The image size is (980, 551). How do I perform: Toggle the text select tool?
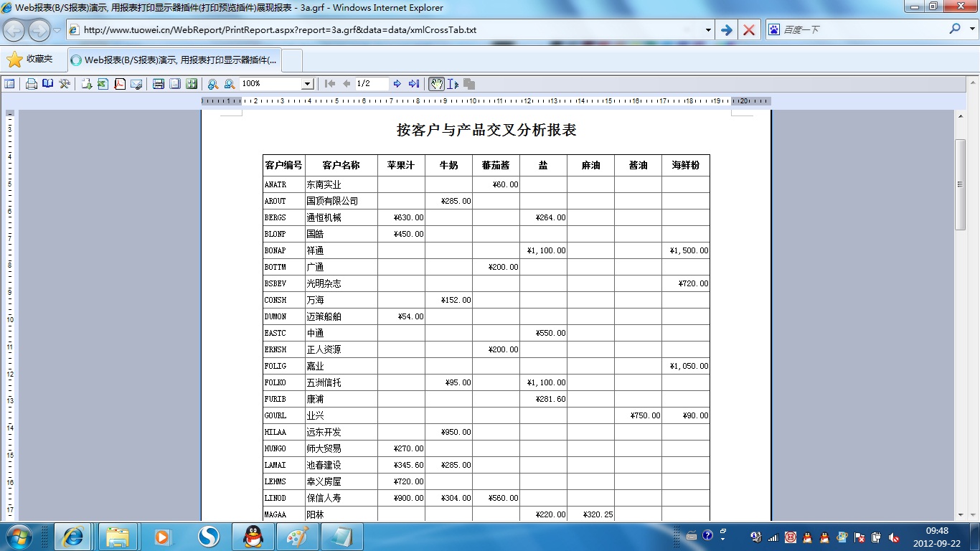point(453,84)
